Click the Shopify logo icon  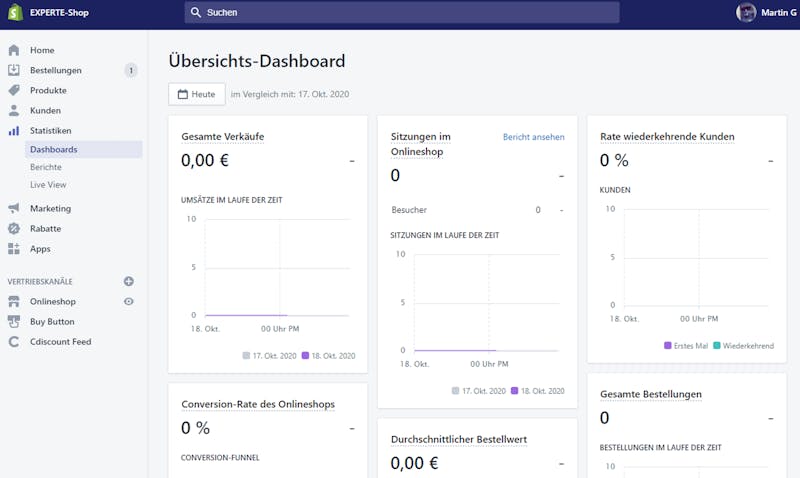[x=15, y=12]
